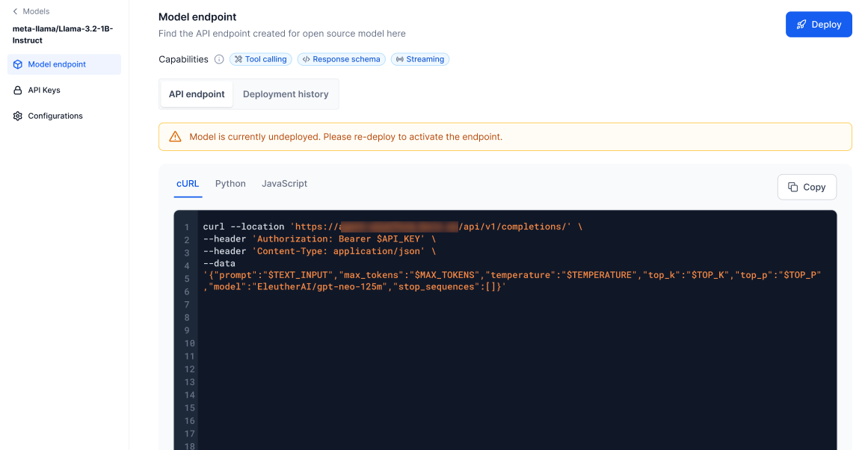The width and height of the screenshot is (868, 450).
Task: Select the cURL code tab
Action: coord(188,184)
